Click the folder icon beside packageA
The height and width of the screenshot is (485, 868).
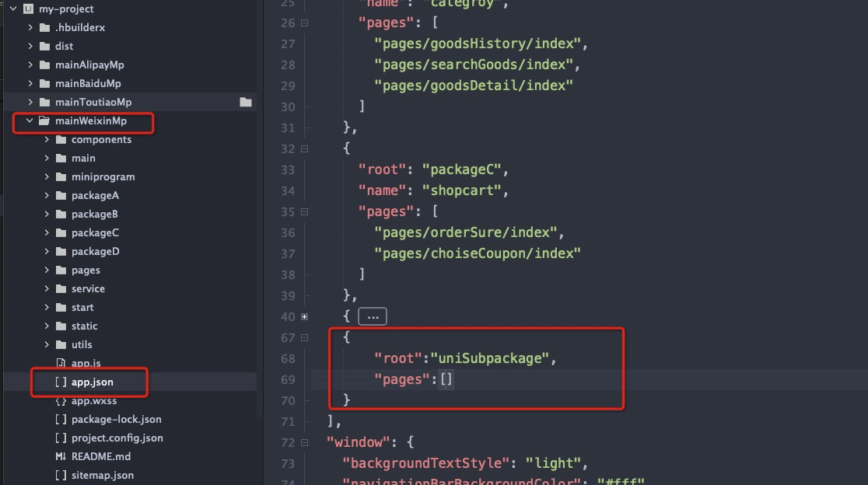pos(61,196)
